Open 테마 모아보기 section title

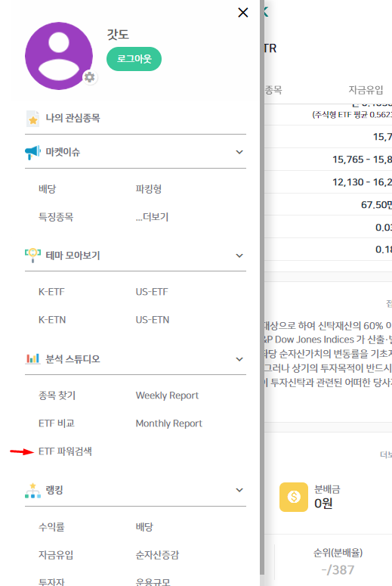point(73,256)
